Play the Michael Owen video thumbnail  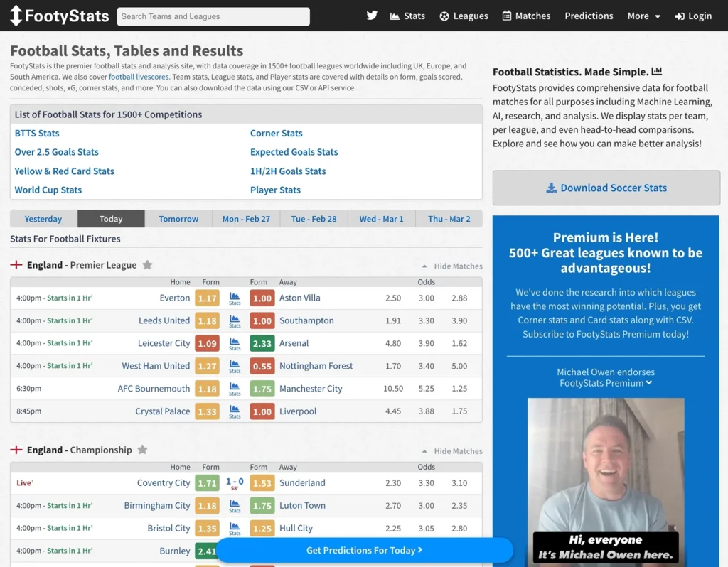pyautogui.click(x=606, y=482)
